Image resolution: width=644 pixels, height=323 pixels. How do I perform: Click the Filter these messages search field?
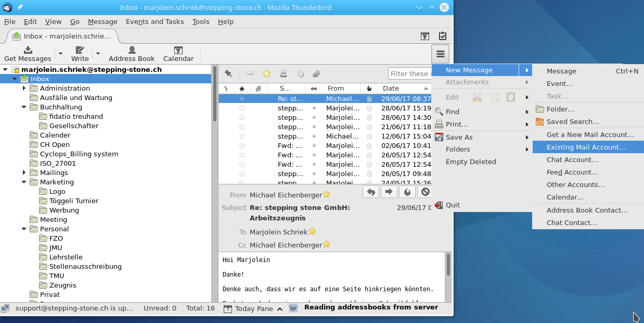[409, 73]
